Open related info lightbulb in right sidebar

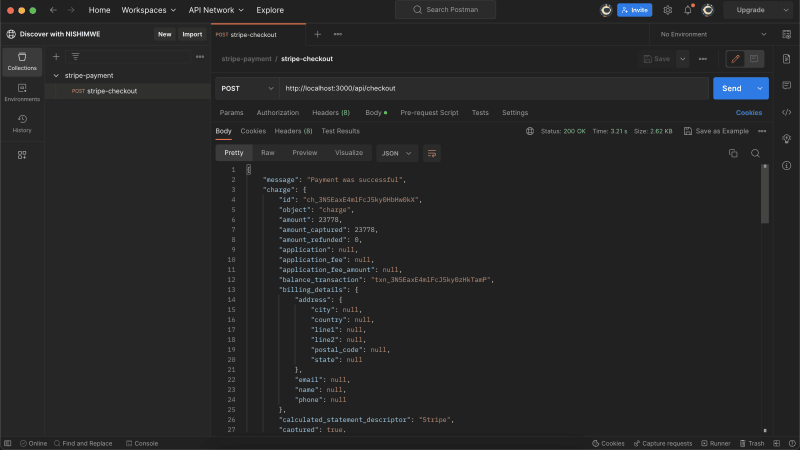pyautogui.click(x=786, y=139)
